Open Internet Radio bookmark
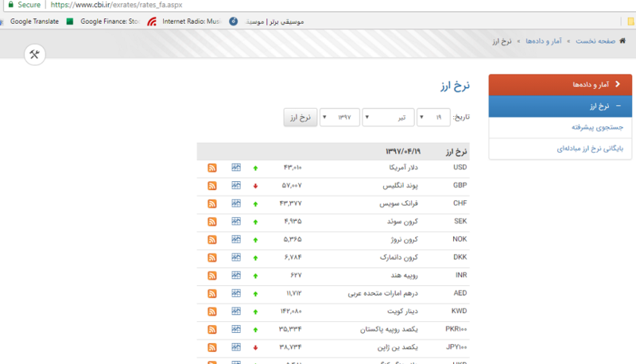The image size is (636, 364). pyautogui.click(x=184, y=21)
